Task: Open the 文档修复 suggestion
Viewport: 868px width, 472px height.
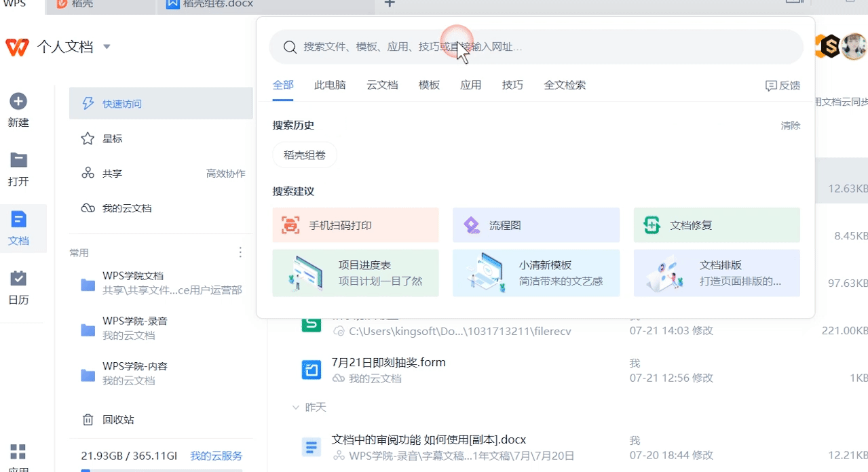Action: [x=717, y=225]
